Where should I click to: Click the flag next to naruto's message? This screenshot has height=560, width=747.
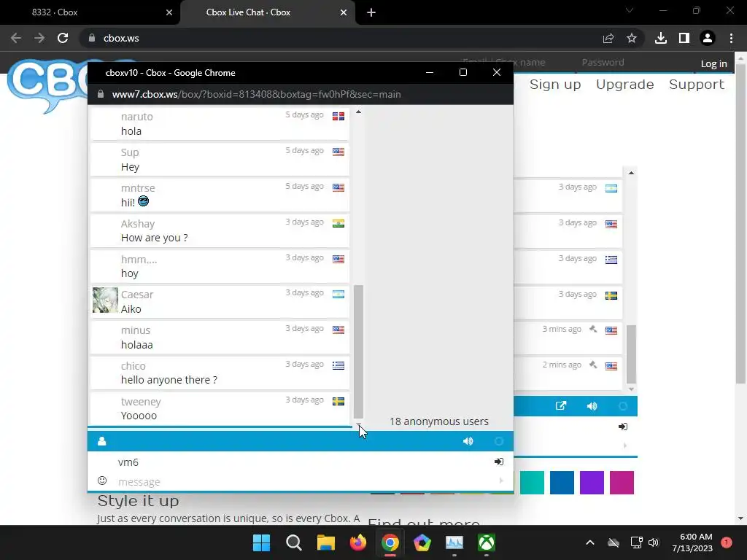pos(338,116)
